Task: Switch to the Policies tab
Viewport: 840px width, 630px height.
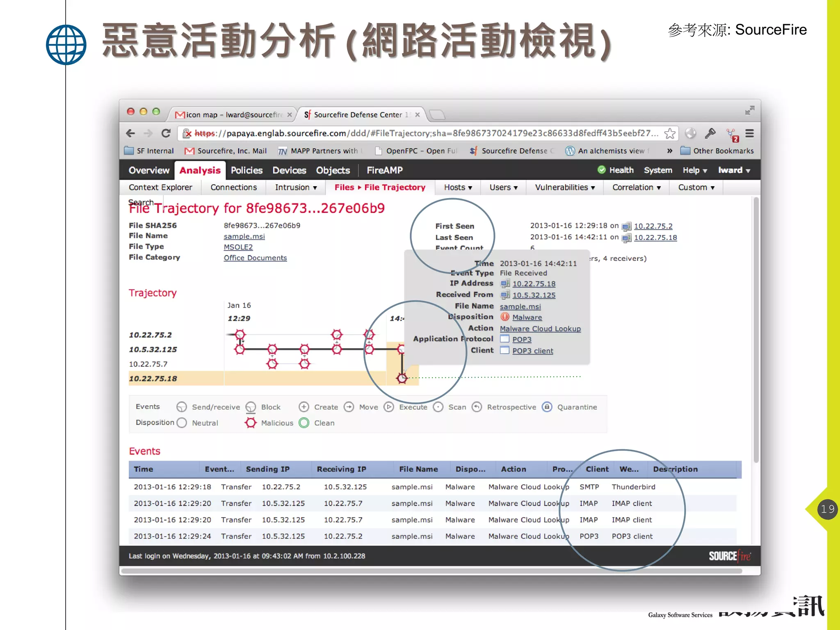Action: click(x=247, y=170)
